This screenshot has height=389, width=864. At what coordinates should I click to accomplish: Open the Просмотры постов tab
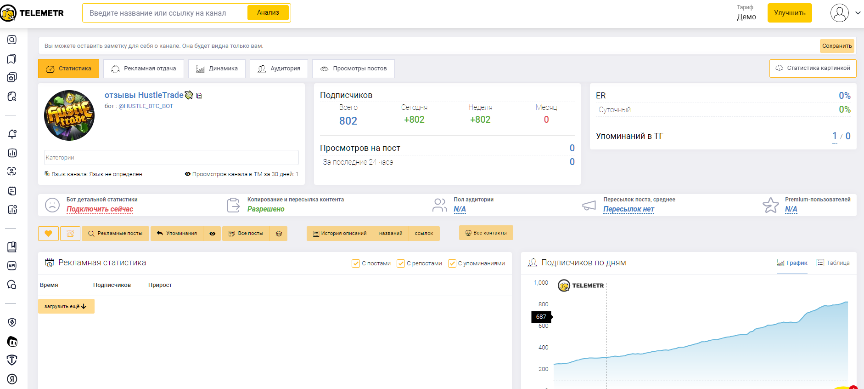coord(353,68)
